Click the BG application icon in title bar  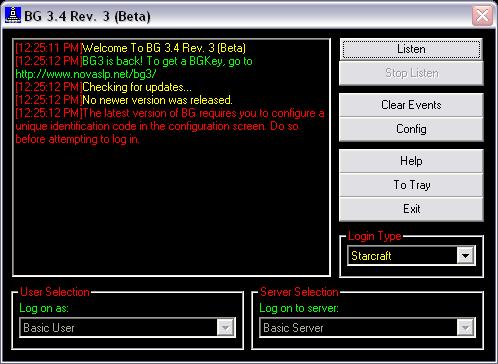(13, 15)
